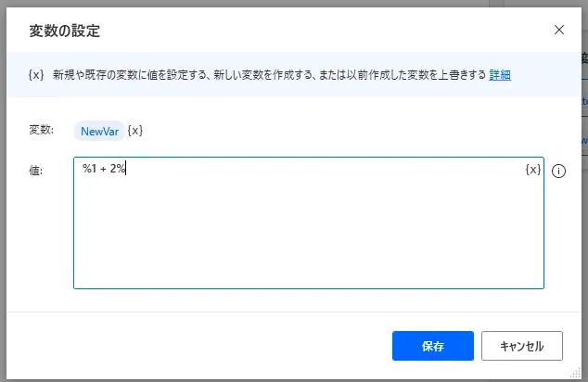This screenshot has width=588, height=382.
Task: Click the info icon beside value field
Action: (558, 171)
